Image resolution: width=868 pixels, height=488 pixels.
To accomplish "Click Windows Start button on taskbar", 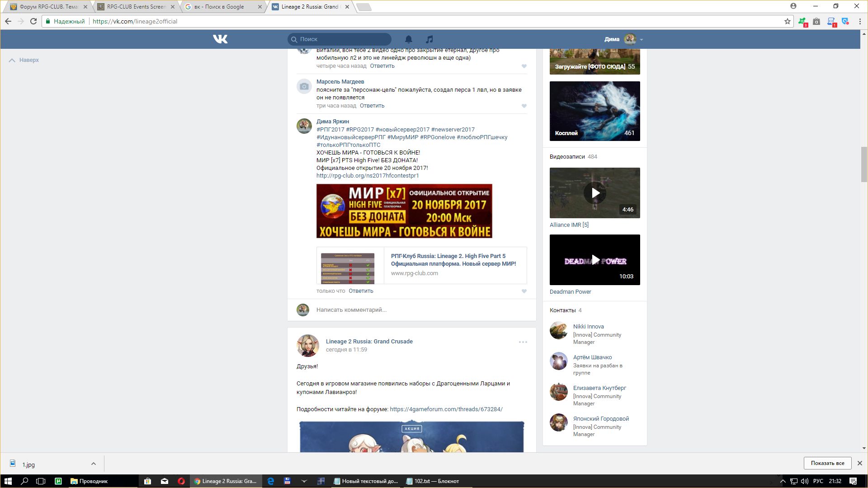I will click(x=8, y=481).
